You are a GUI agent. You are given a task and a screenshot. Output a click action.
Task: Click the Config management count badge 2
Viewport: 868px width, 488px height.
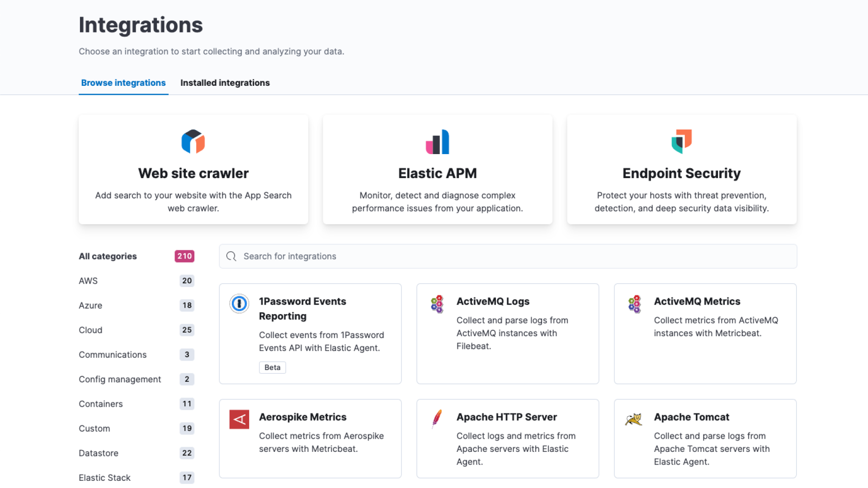(187, 379)
